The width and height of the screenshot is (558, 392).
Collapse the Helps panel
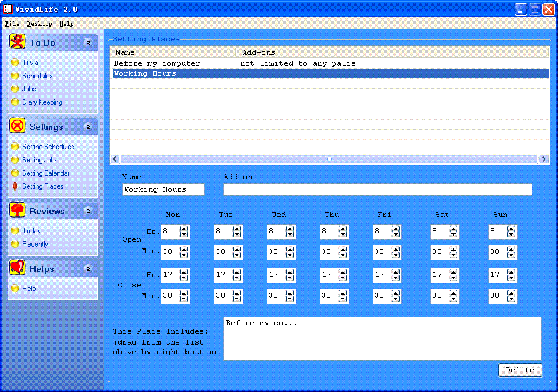pos(88,269)
